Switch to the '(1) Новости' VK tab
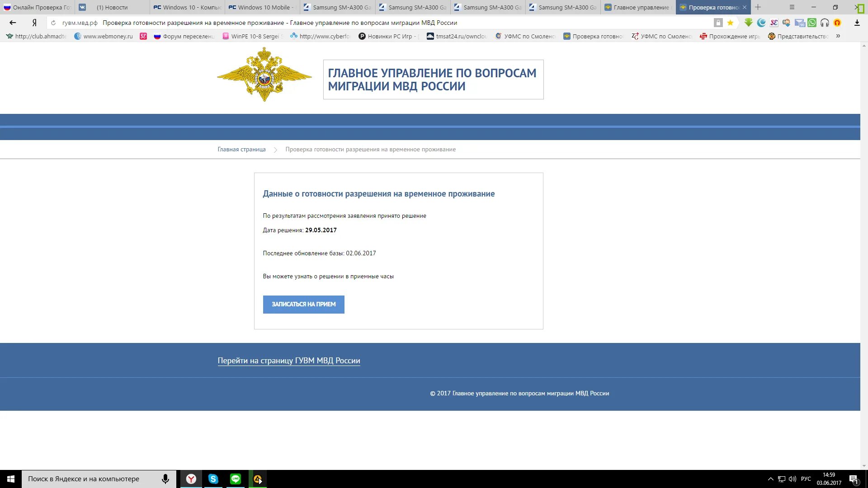 pyautogui.click(x=112, y=7)
